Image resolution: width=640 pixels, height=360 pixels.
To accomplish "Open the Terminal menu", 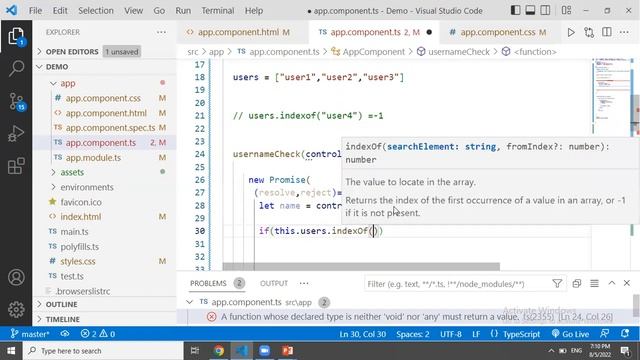I will coord(218,11).
